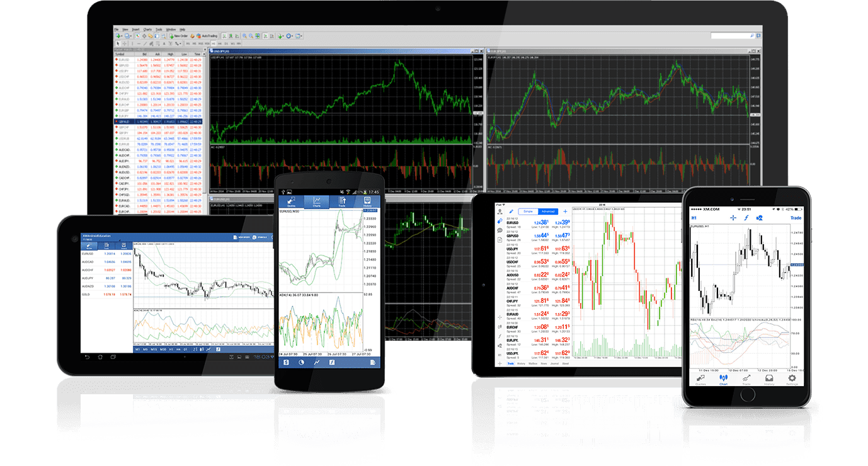Select GOLD row on Android tablet quotes
This screenshot has height=466, width=868.
tap(106, 294)
